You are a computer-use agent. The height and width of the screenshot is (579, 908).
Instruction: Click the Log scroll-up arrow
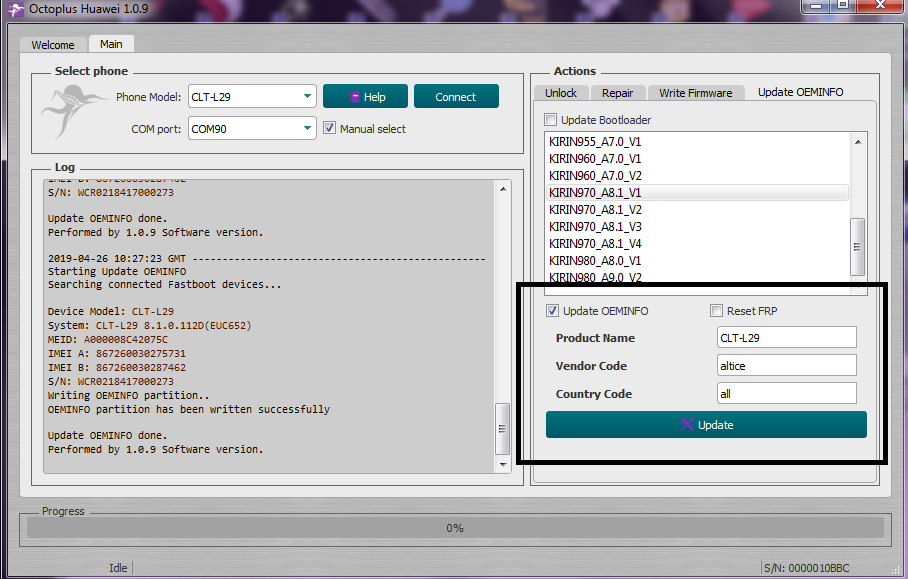point(503,189)
